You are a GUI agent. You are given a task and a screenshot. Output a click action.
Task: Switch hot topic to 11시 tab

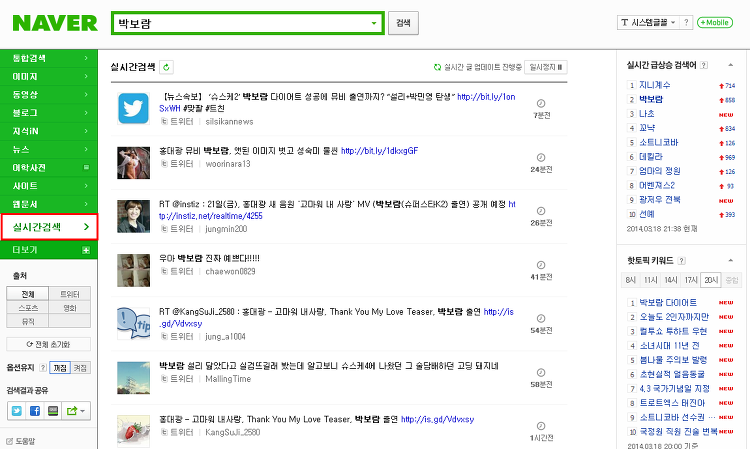pyautogui.click(x=651, y=280)
